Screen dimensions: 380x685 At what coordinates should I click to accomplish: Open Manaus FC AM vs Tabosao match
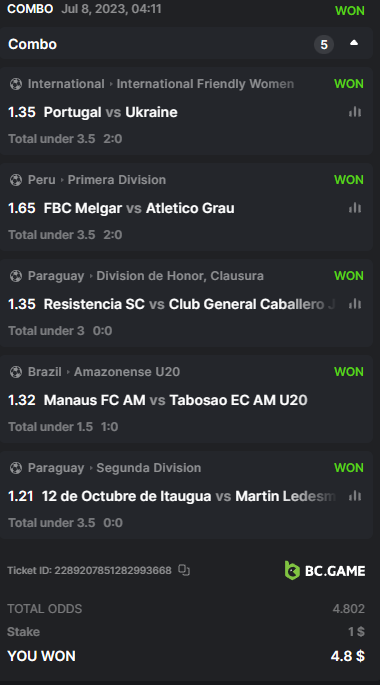coord(175,400)
